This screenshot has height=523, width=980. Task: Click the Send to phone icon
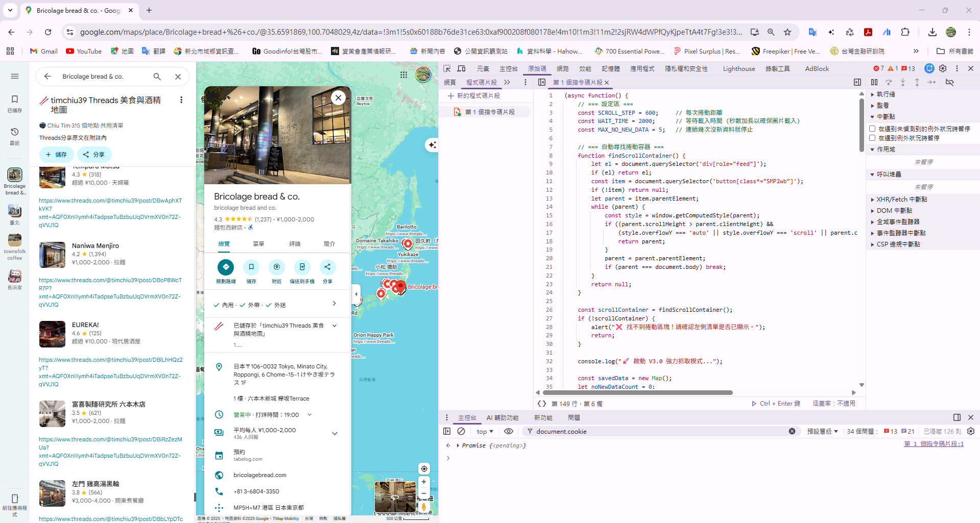pos(302,267)
